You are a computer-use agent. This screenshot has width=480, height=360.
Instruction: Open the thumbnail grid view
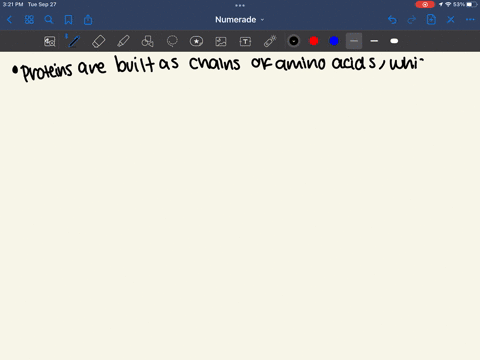(29, 20)
